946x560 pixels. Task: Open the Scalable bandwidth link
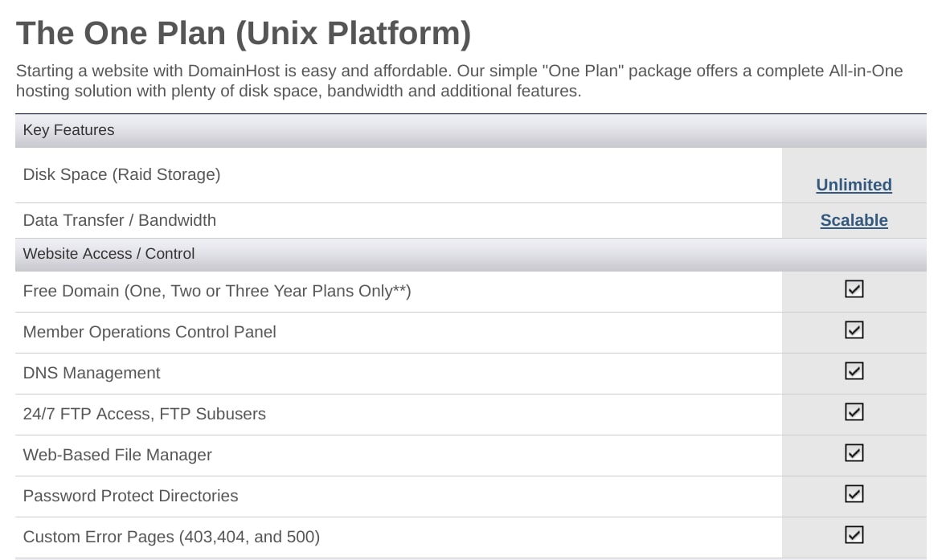[x=854, y=221]
